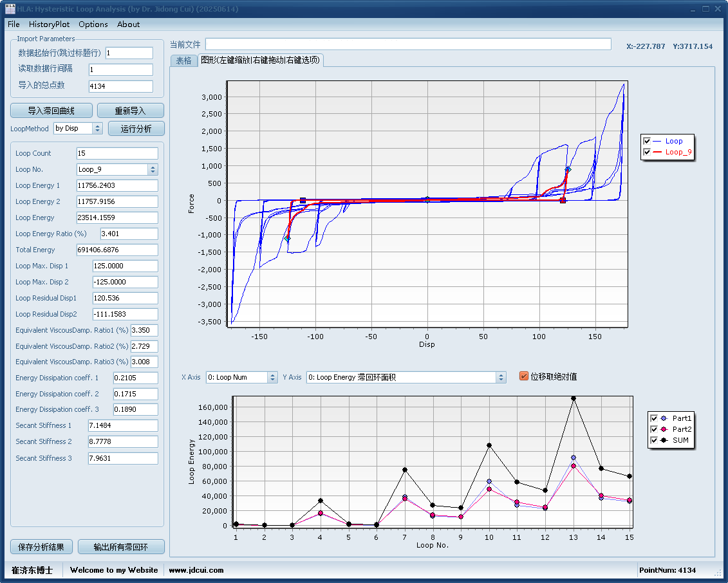Click the 导入的总点数 input field
The width and height of the screenshot is (728, 583).
click(121, 86)
